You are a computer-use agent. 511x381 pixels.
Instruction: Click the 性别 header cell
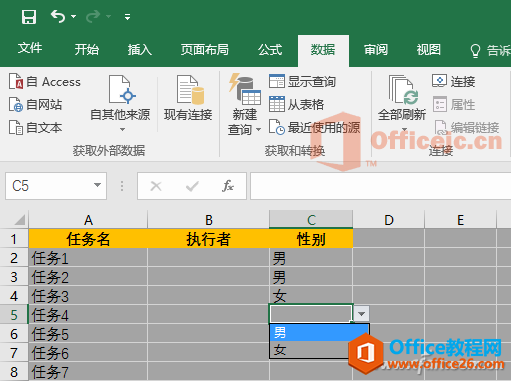(311, 239)
